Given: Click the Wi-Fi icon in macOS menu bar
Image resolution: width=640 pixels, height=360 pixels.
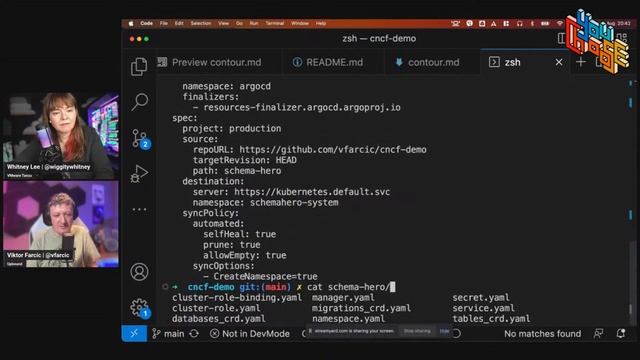Looking at the screenshot, I should [x=560, y=24].
